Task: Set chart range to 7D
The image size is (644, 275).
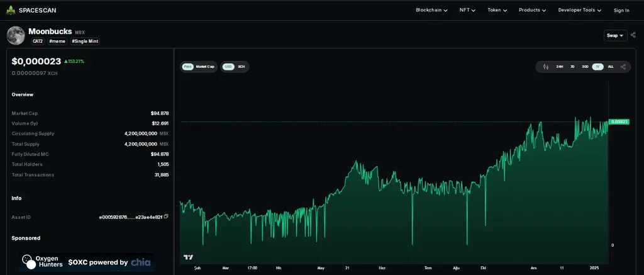Action: click(572, 67)
